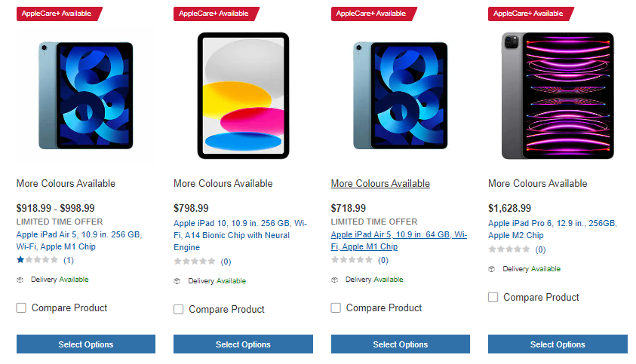This screenshot has width=636, height=364.
Task: Choose Select Options for iPad Air 5 64 GB
Action: point(401,344)
